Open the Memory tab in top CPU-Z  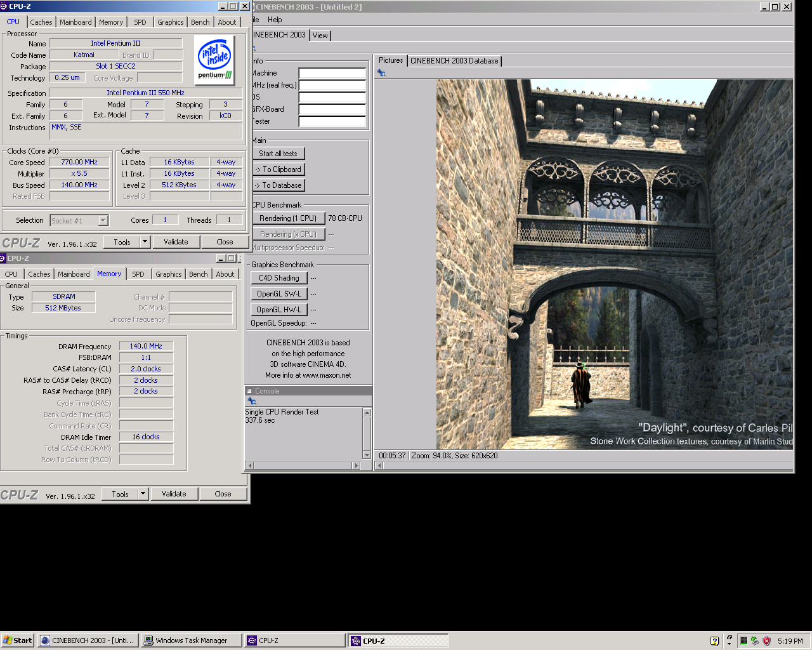click(x=111, y=22)
